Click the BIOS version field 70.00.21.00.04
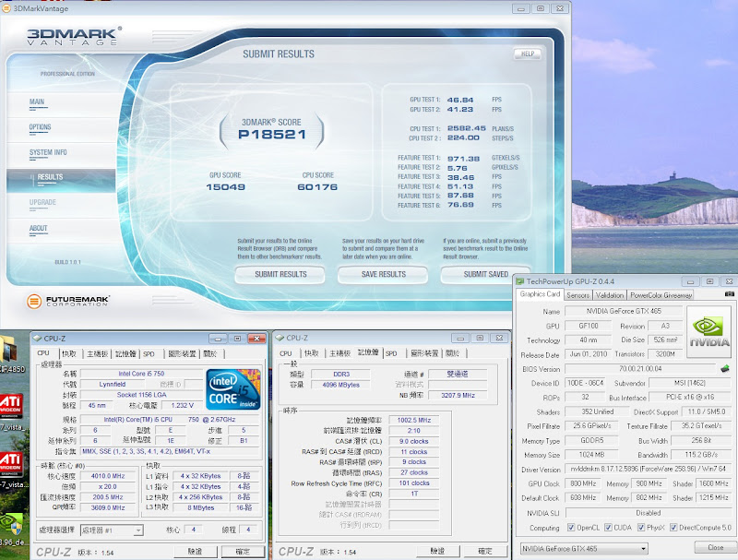The height and width of the screenshot is (560, 738). point(640,368)
